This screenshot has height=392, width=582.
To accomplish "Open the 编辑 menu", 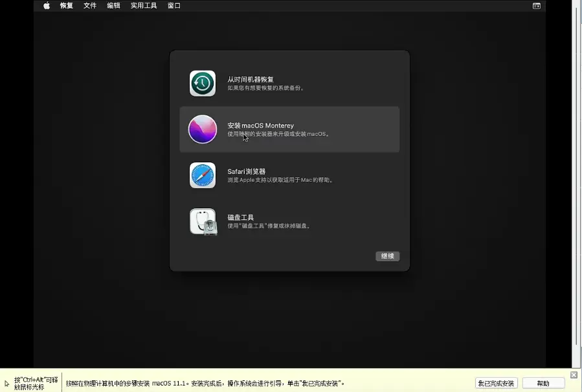I will click(x=113, y=6).
